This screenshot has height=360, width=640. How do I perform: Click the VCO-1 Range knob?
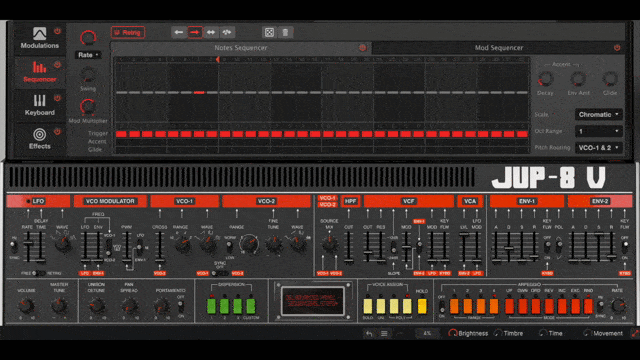pos(183,244)
